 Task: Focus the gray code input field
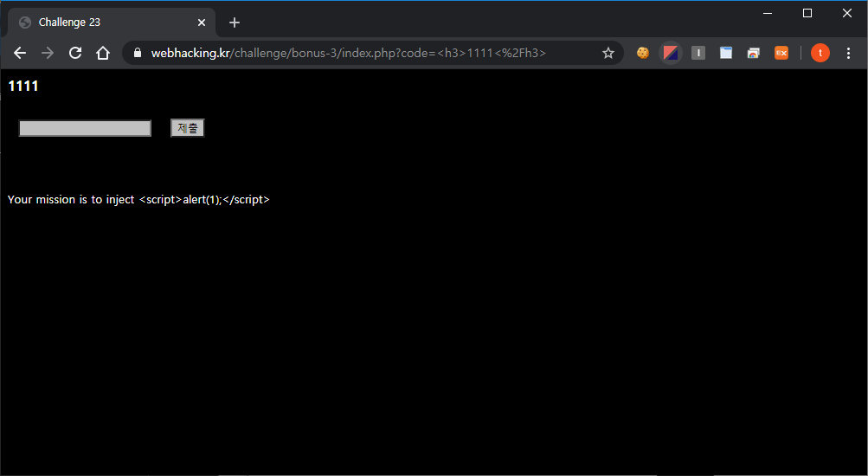click(x=85, y=128)
